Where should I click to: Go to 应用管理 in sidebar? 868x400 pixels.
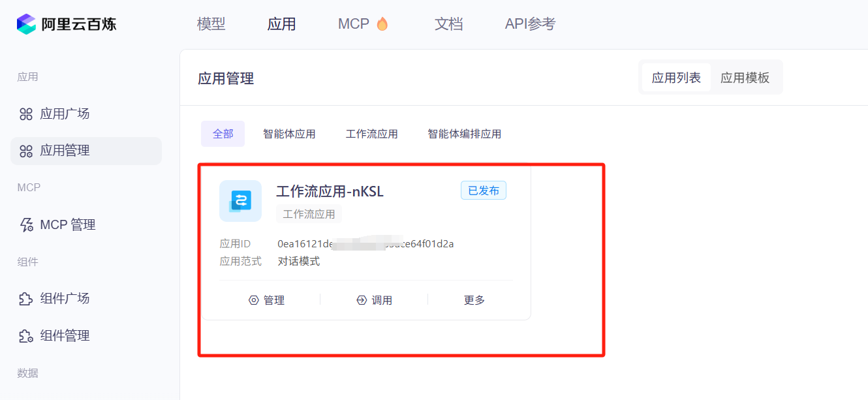(x=86, y=151)
